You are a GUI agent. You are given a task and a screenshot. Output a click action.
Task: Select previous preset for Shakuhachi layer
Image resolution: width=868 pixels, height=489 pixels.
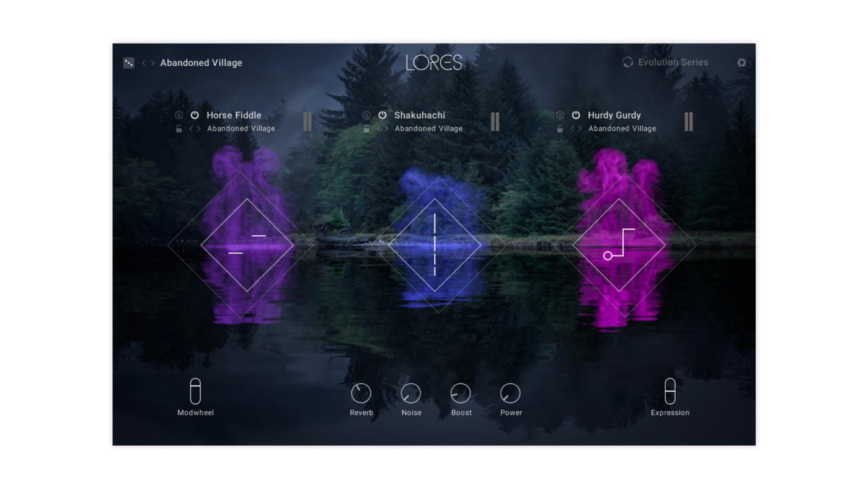[x=379, y=129]
